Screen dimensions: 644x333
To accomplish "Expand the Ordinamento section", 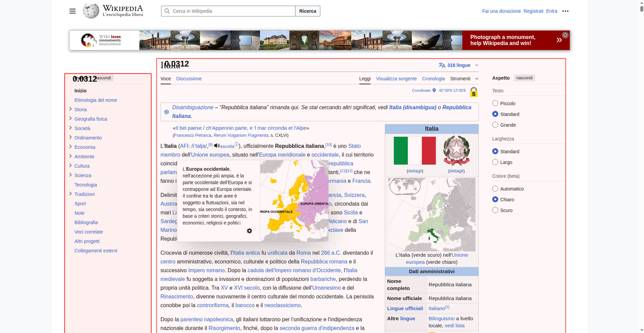I will (70, 137).
